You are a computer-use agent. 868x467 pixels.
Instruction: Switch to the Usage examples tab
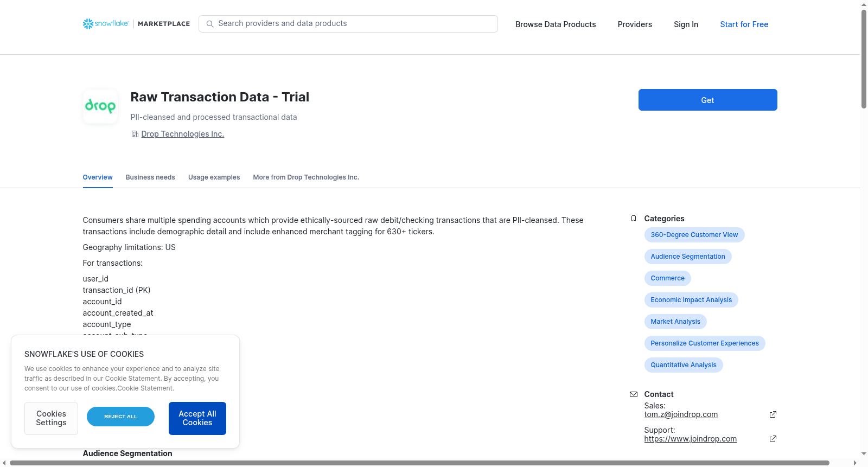tap(214, 177)
